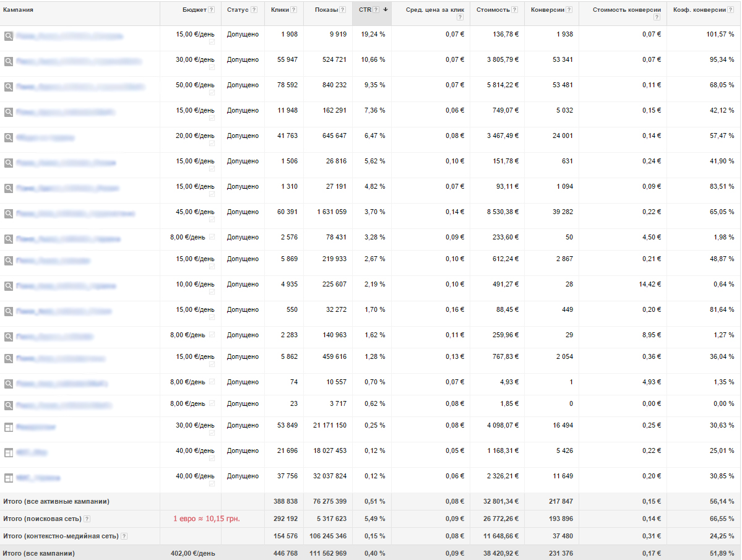Click search campaign icon in 55 947 clicks row

[x=9, y=61]
